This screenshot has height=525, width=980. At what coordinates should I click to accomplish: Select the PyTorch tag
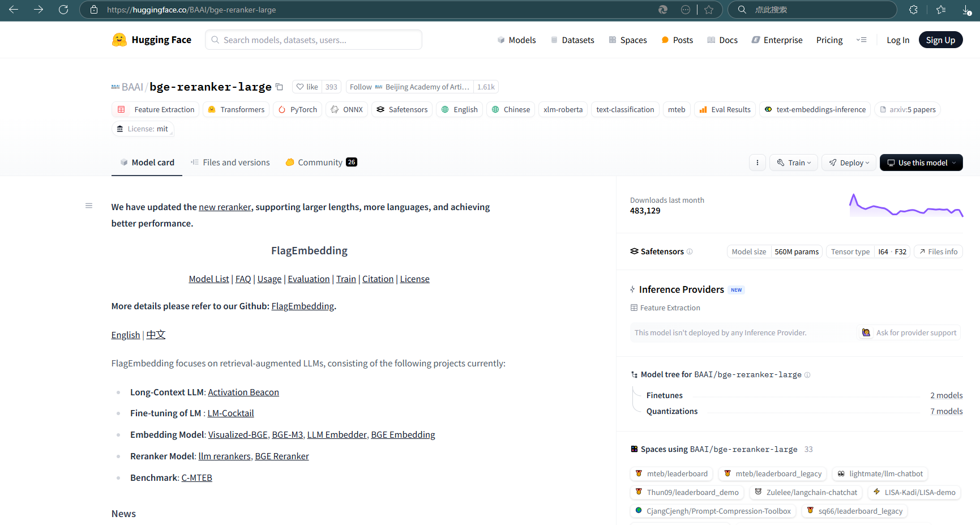pyautogui.click(x=298, y=109)
